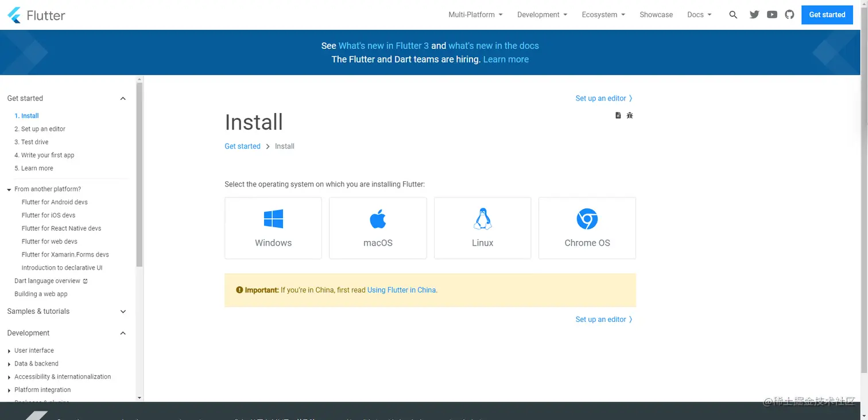868x420 pixels.
Task: Open What's new in Flutter 3 link
Action: (x=383, y=46)
